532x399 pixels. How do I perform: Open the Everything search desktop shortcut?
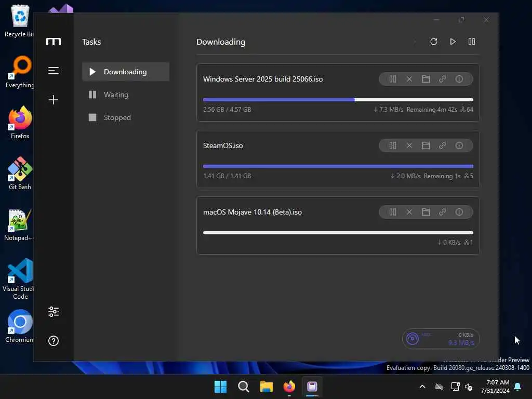[x=20, y=72]
